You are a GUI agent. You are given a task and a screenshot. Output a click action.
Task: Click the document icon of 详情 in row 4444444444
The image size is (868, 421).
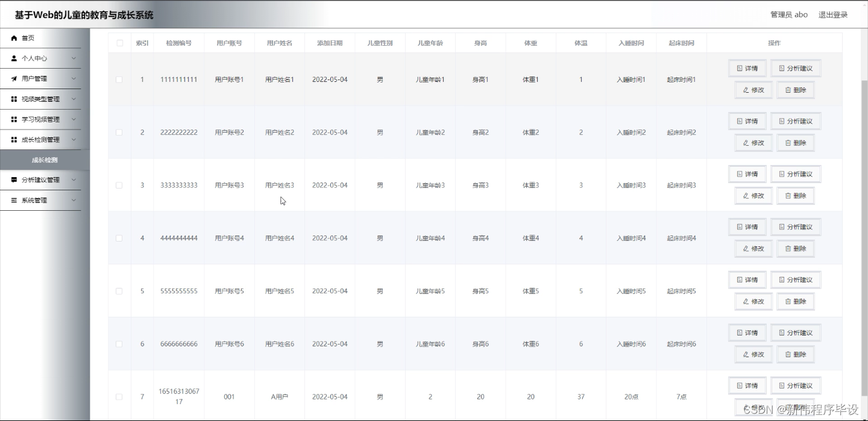pyautogui.click(x=740, y=227)
